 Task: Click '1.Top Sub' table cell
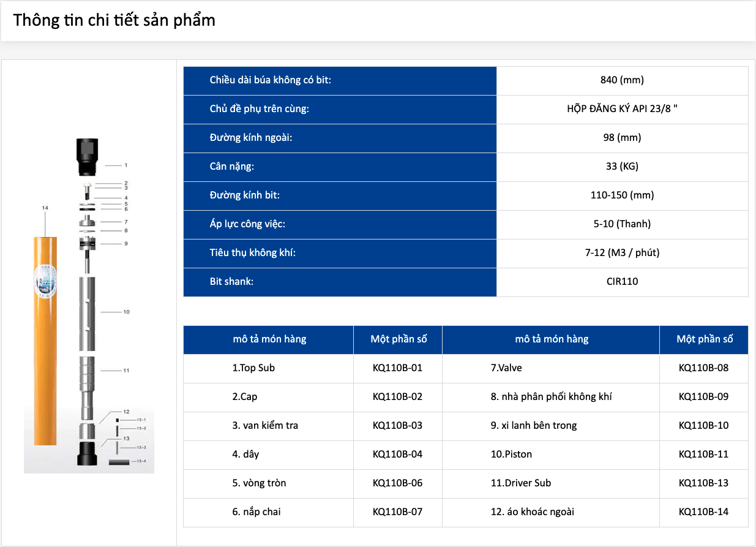269,368
